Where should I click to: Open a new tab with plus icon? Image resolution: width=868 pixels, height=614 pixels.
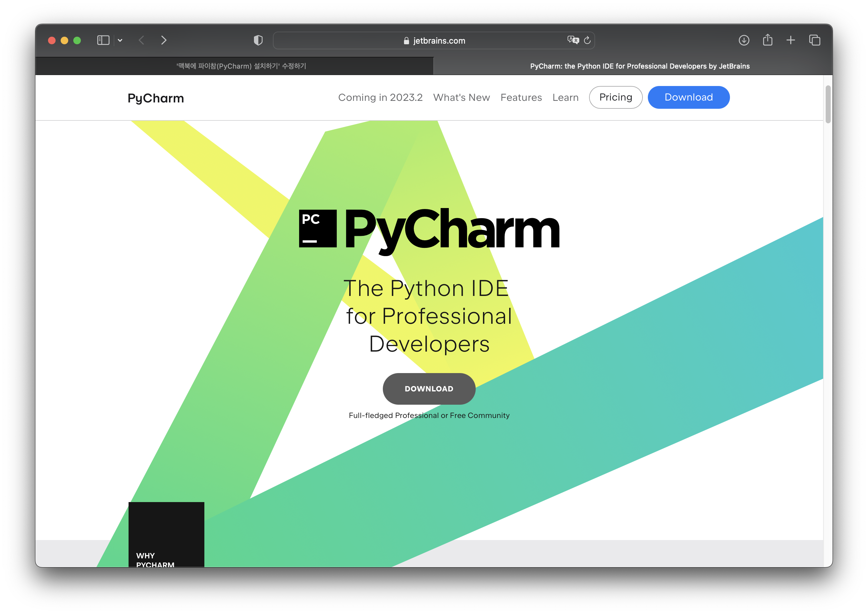pos(791,40)
